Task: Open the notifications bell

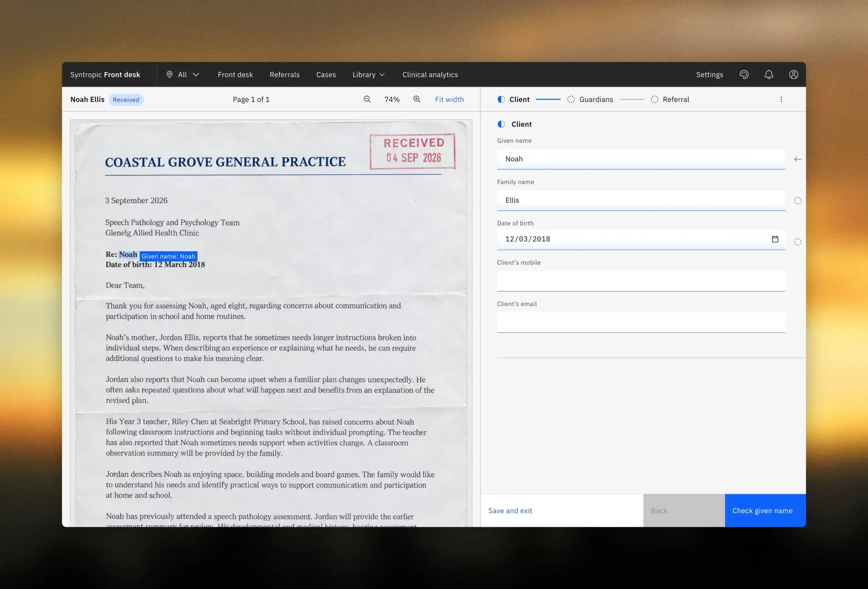Action: (769, 75)
